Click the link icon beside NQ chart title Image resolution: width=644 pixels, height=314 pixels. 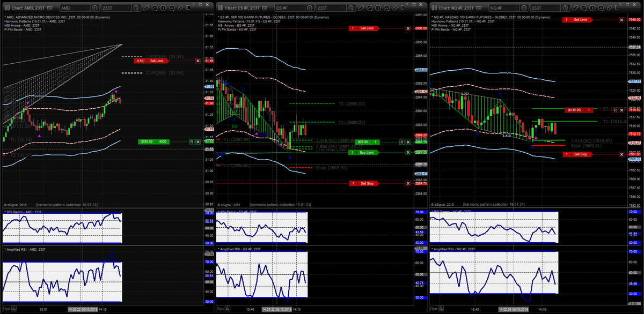pos(478,8)
